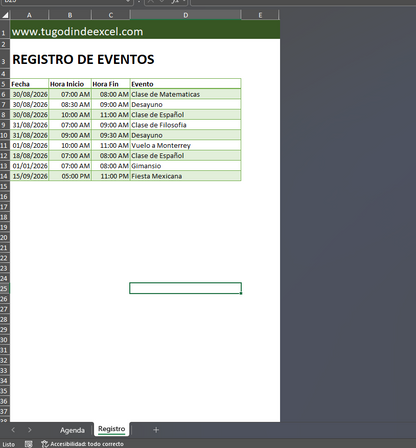Viewport: 416px width, 448px height.
Task: Select row 37 header
Action: coord(5,411)
